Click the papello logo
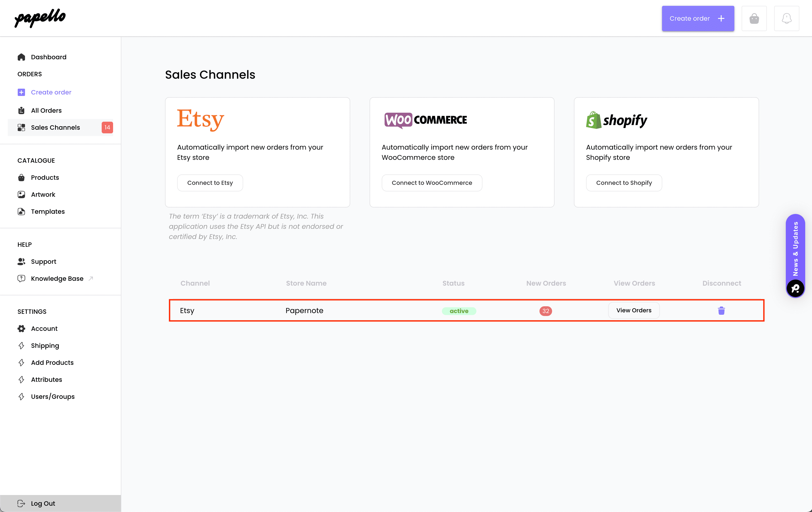This screenshot has height=512, width=812. [x=40, y=18]
